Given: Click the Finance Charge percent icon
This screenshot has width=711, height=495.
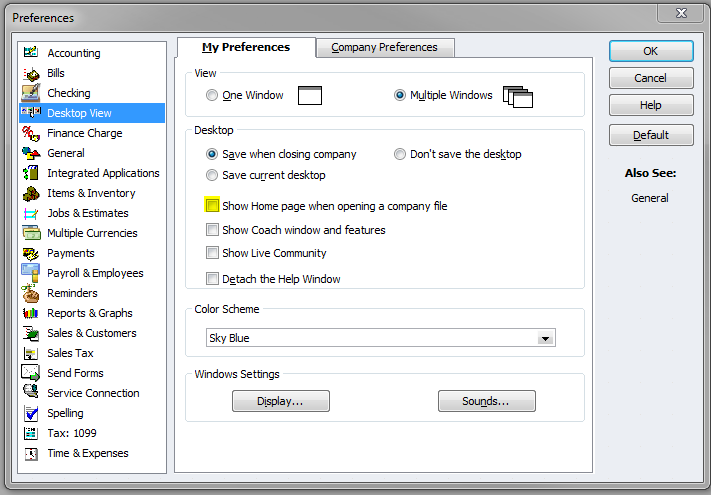Looking at the screenshot, I should (31, 133).
